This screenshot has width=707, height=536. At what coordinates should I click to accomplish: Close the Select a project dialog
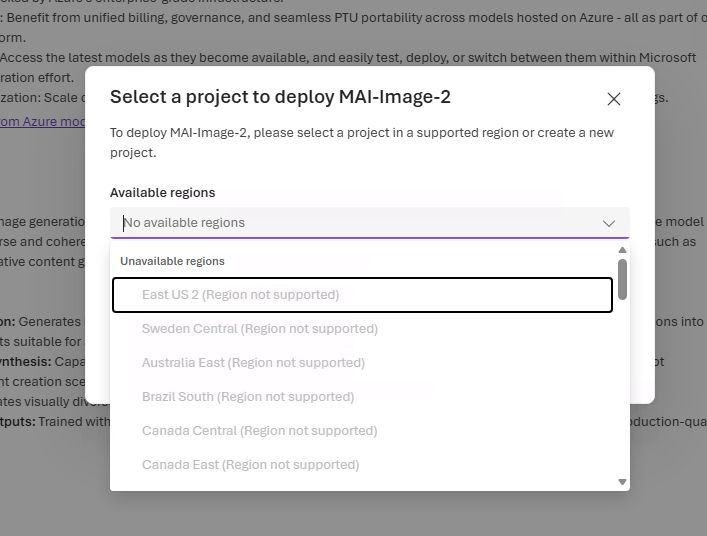614,99
